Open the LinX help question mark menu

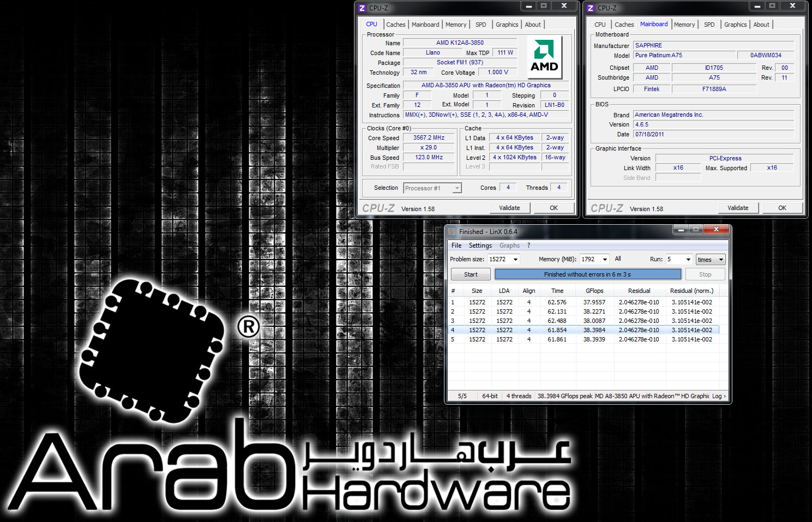[x=528, y=245]
